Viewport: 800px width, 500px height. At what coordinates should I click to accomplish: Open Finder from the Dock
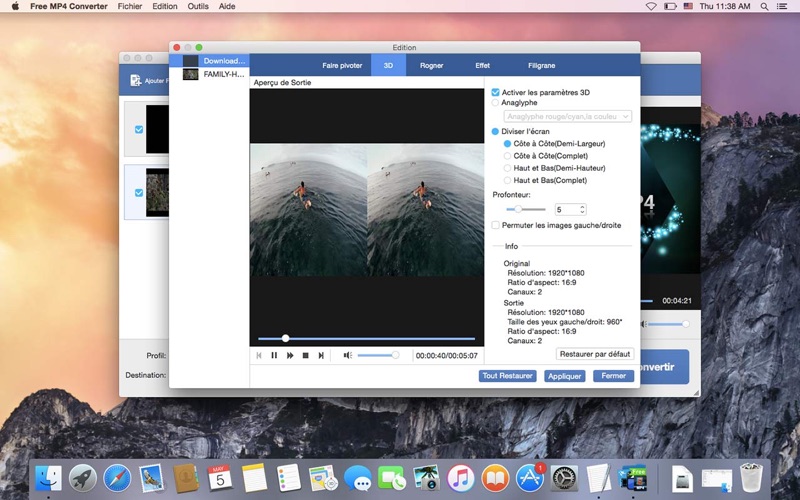pyautogui.click(x=48, y=479)
